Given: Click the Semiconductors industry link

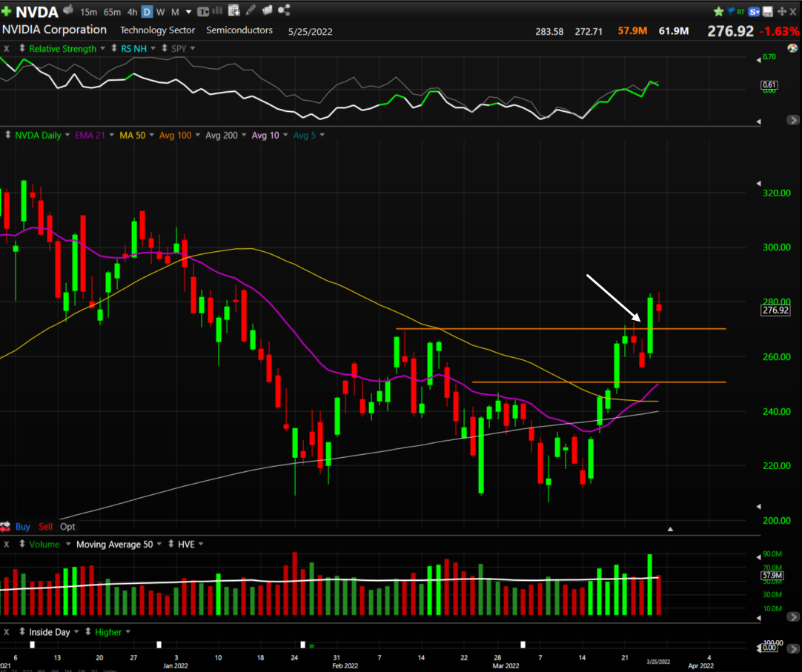Looking at the screenshot, I should 239,30.
